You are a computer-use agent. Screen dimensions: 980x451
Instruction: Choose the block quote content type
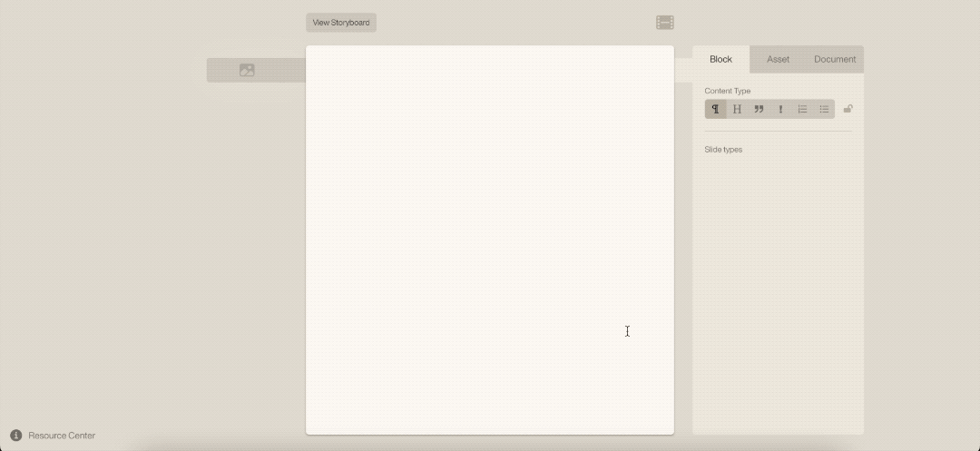pos(759,109)
